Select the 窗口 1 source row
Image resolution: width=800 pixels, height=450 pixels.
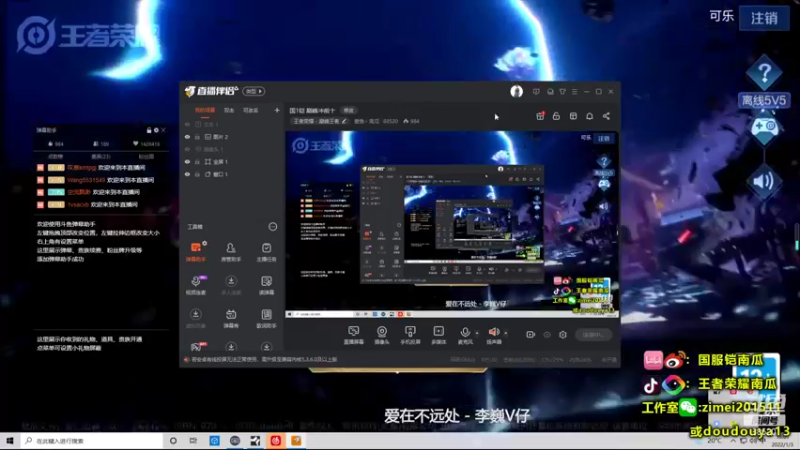[x=232, y=174]
